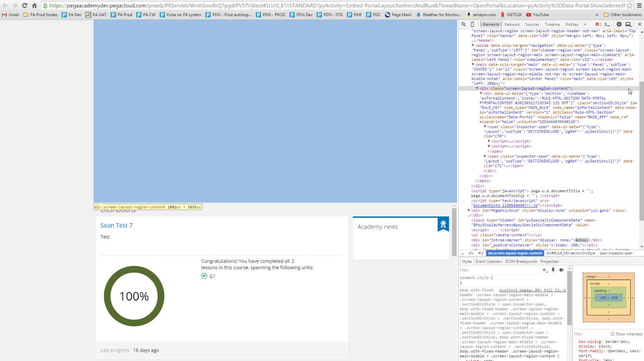This screenshot has height=361, width=644.
Task: Expand the div PegaOnlyOnce node
Action: (469, 210)
